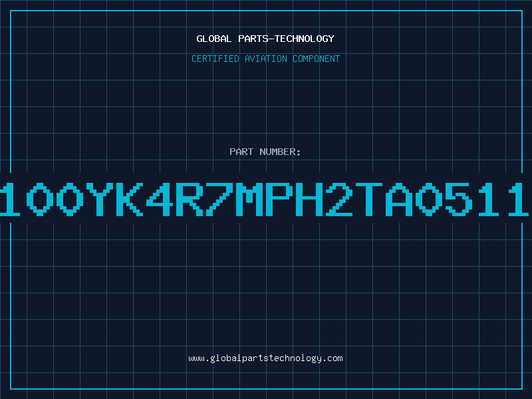Click the letter T in the part number
The image size is (532, 399).
coord(368,199)
